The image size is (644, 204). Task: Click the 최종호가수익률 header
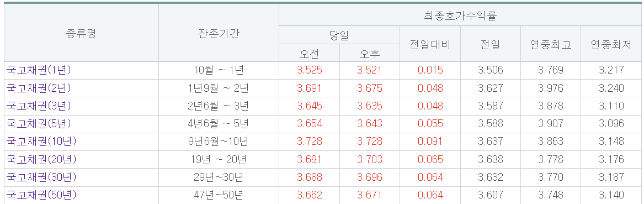tap(460, 15)
